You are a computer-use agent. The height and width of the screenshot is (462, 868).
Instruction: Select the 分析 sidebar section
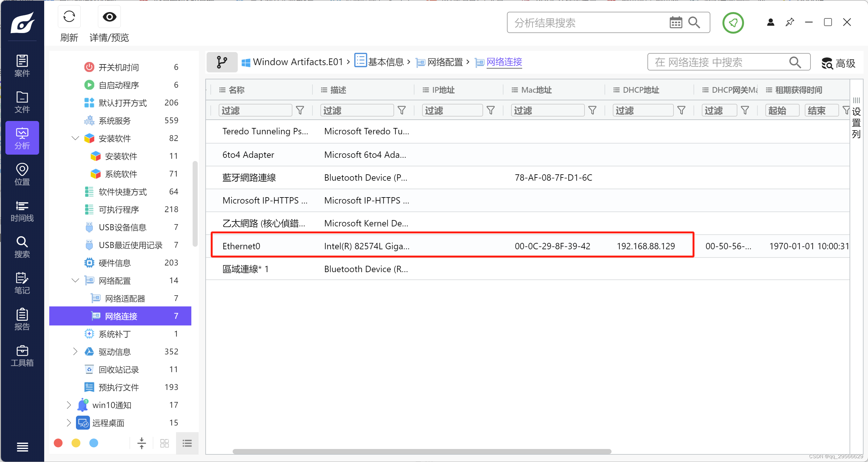point(22,138)
